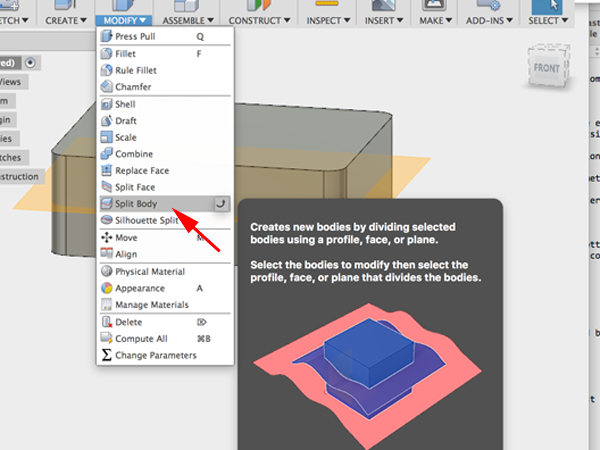Choose Press Pull from Modify menu
This screenshot has width=600, height=450.
click(x=165, y=36)
